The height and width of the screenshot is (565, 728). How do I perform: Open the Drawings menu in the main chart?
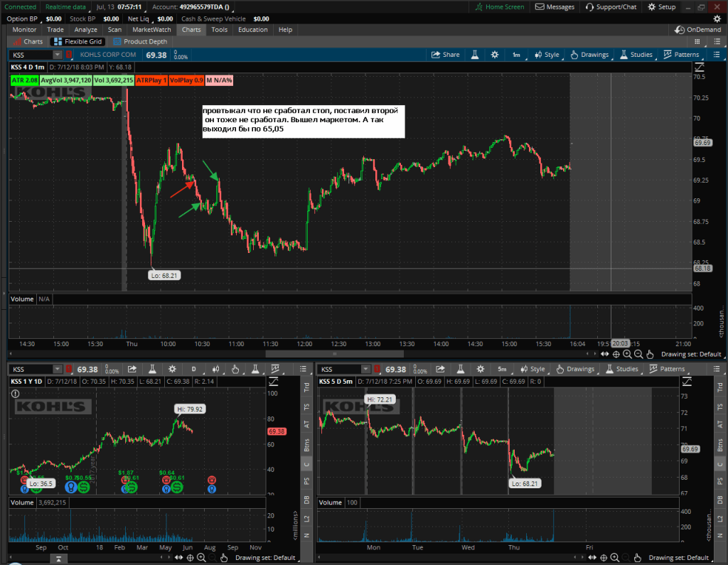589,55
